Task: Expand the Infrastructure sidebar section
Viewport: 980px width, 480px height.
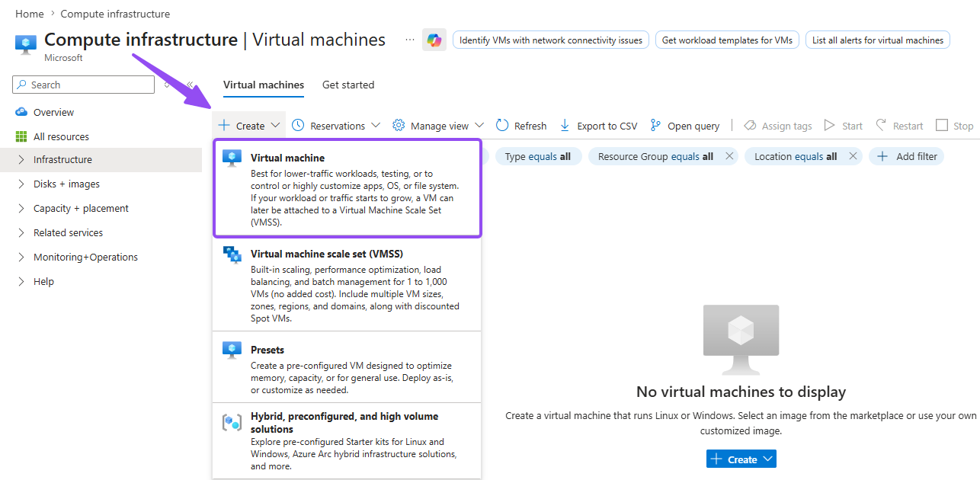Action: (x=21, y=159)
